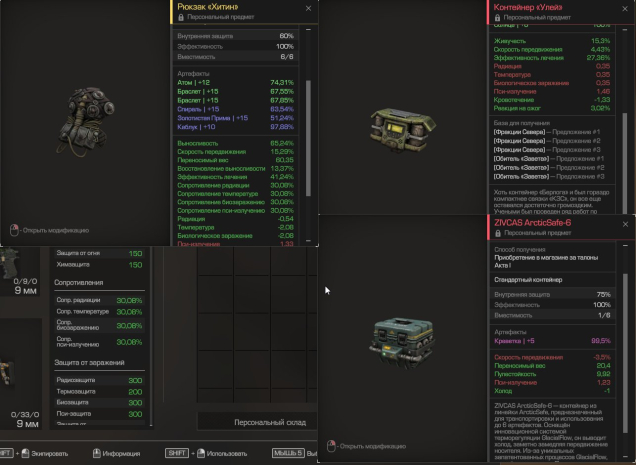Click the ZIVCAS ArcticSafe-6 container preview
Viewport: 636px width, 465px height.
point(402,343)
